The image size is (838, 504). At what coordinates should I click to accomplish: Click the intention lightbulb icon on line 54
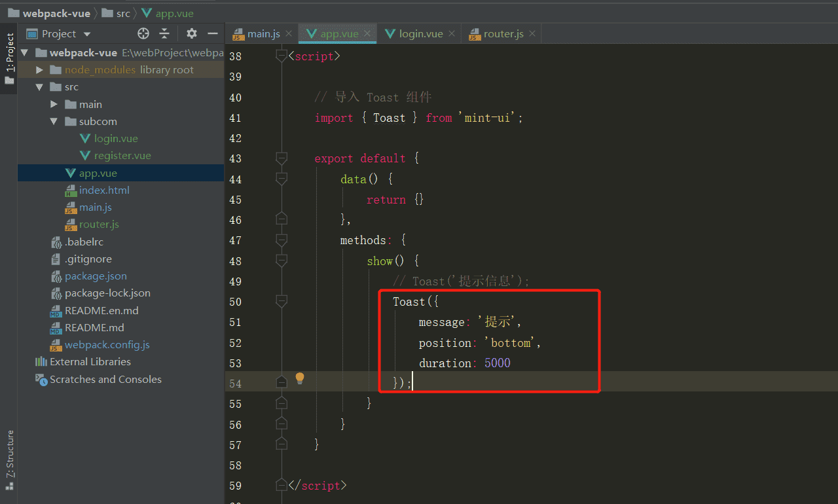point(300,378)
